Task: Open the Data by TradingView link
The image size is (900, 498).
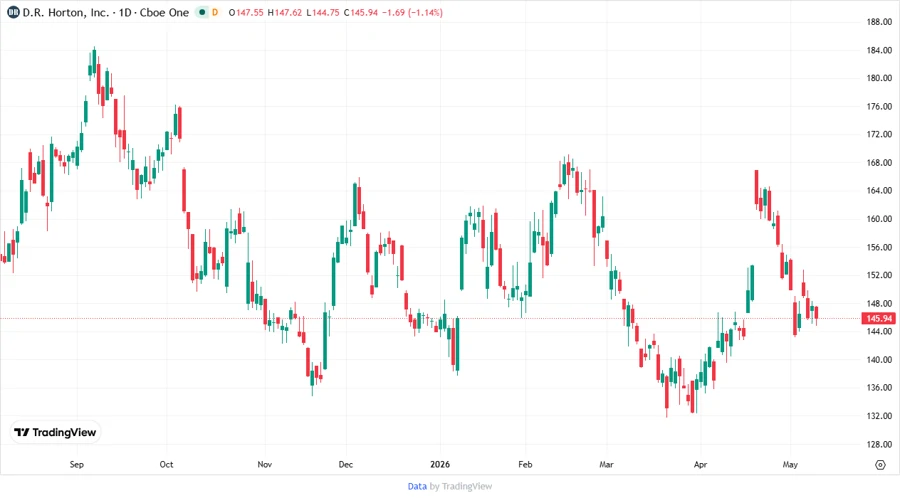Action: click(x=449, y=487)
